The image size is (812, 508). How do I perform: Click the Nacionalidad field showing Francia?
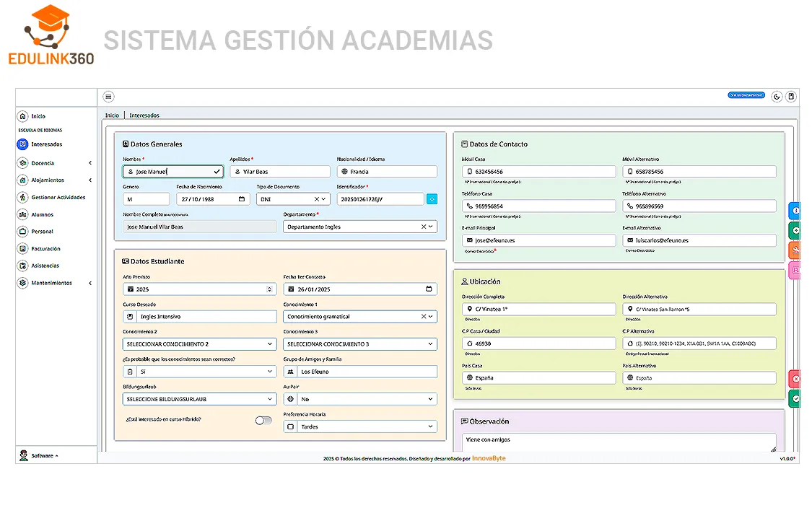(387, 172)
